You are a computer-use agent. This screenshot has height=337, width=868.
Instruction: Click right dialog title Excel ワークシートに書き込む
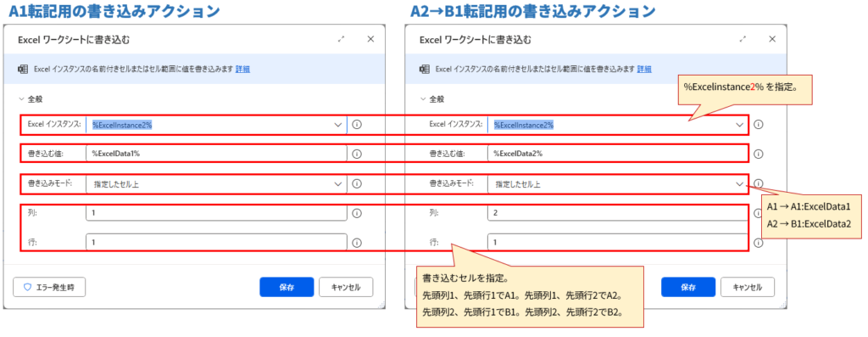click(476, 39)
